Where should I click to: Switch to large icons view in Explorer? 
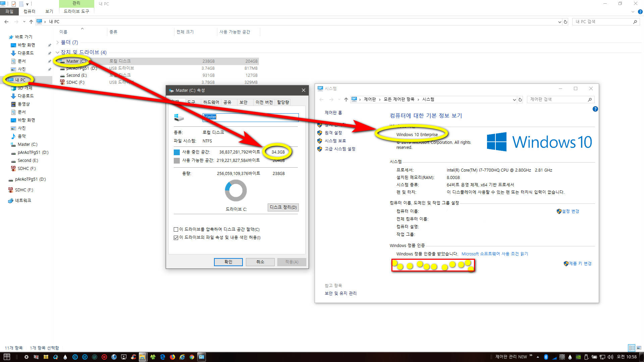pyautogui.click(x=639, y=348)
